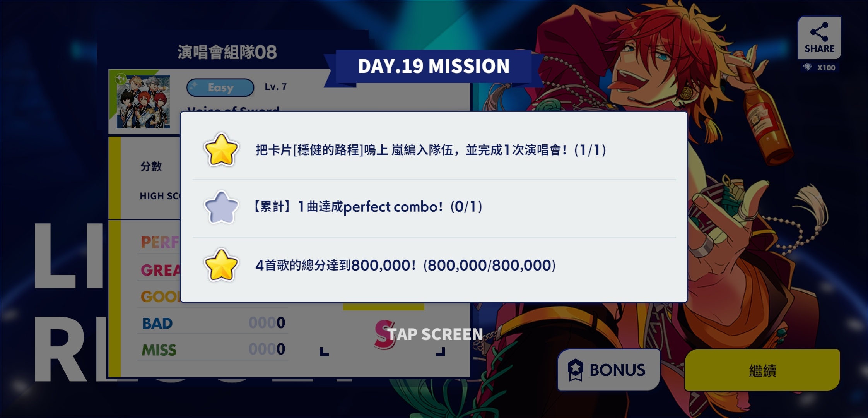Viewport: 868px width, 418px height.
Task: Click the DAY.19 MISSION banner
Action: [x=434, y=66]
